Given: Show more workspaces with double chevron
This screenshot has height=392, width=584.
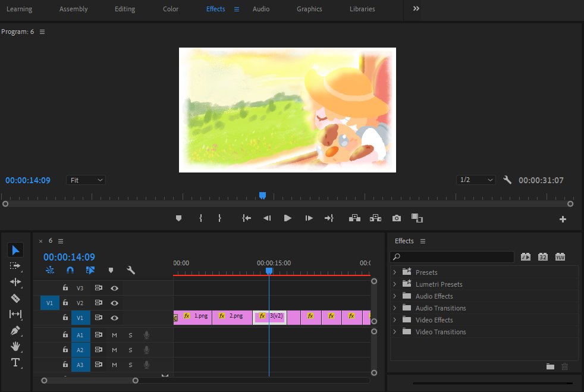Looking at the screenshot, I should pos(416,8).
